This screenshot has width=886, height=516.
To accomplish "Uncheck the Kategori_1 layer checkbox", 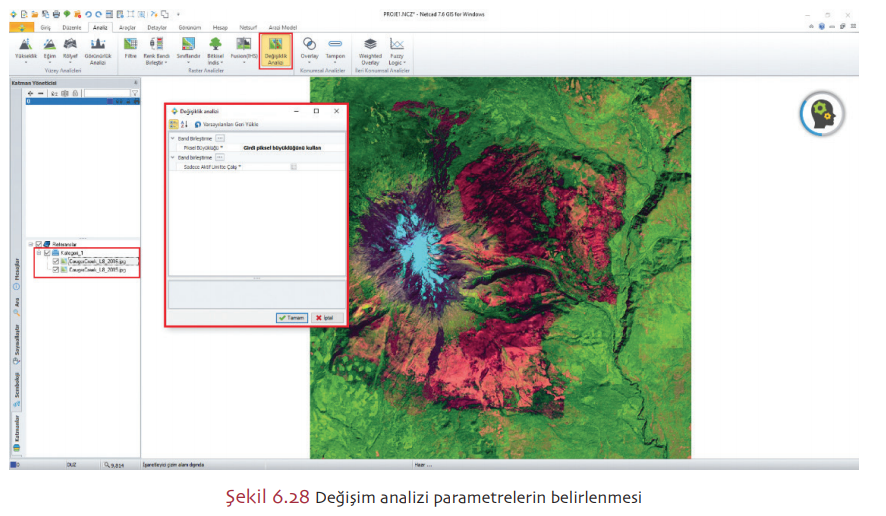I will tap(47, 253).
